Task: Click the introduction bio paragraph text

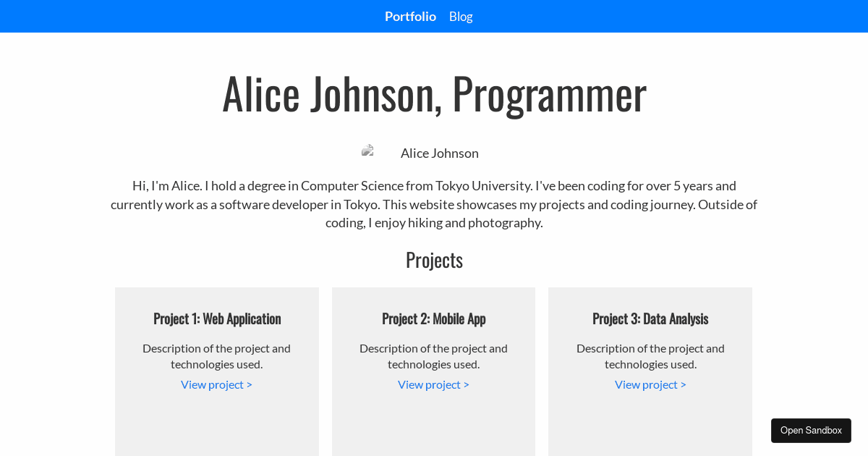Action: click(x=434, y=204)
